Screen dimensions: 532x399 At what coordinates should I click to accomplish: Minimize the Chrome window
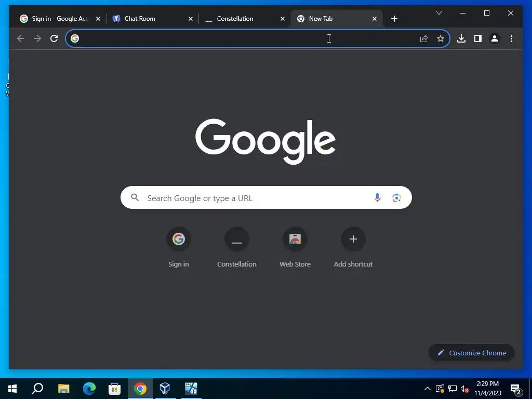pos(463,13)
